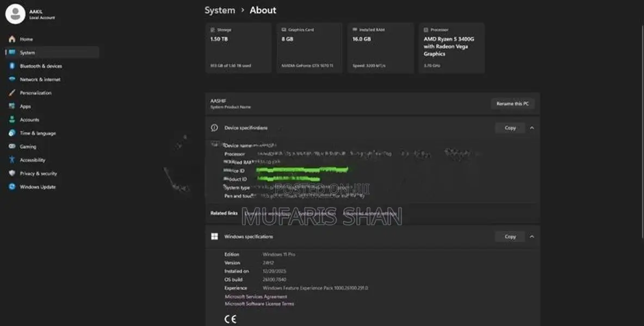644x326 pixels.
Task: Click the Bluetooth icon in sidebar
Action: tap(12, 66)
